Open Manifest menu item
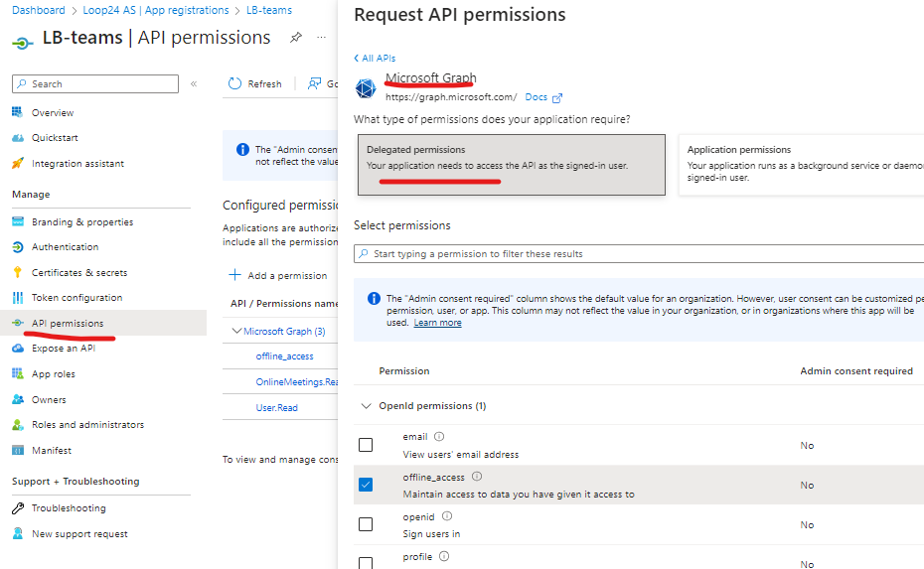Screen dimensions: 924x569 coord(52,450)
